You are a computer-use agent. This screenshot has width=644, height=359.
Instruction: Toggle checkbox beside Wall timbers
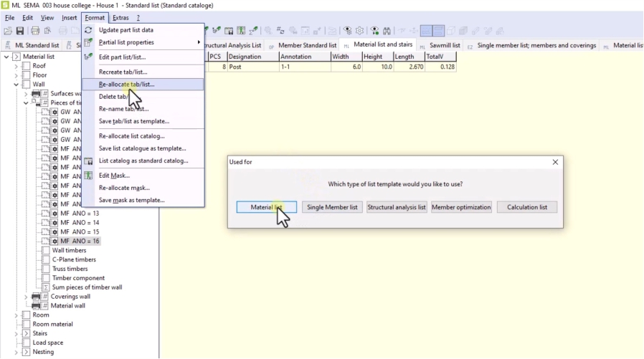pyautogui.click(x=45, y=251)
